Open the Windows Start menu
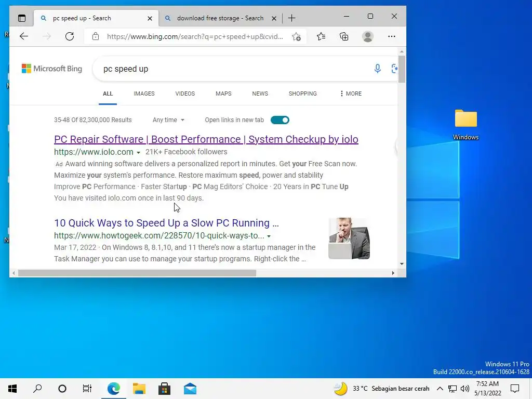 (x=12, y=389)
